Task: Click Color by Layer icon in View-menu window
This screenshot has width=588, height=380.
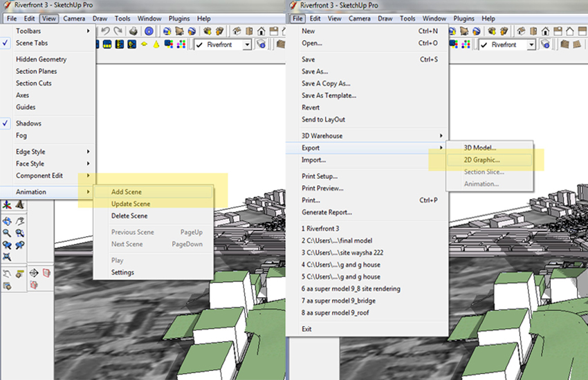Action: click(x=181, y=44)
